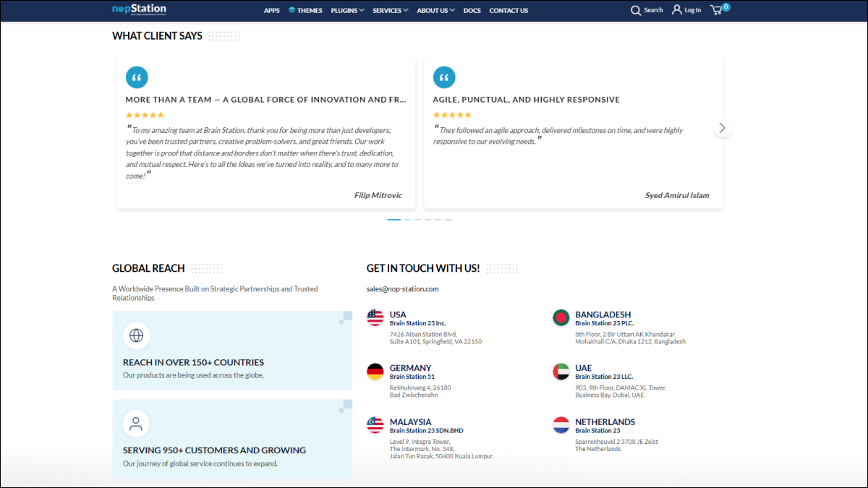Click the Netherlands flag icon
This screenshot has height=488, width=868.
pyautogui.click(x=561, y=425)
